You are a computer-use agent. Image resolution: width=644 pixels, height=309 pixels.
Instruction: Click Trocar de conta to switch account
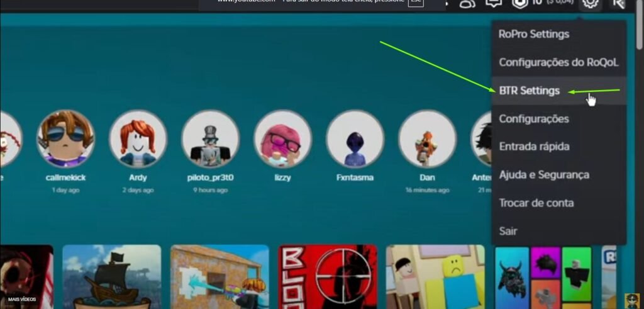tap(536, 203)
